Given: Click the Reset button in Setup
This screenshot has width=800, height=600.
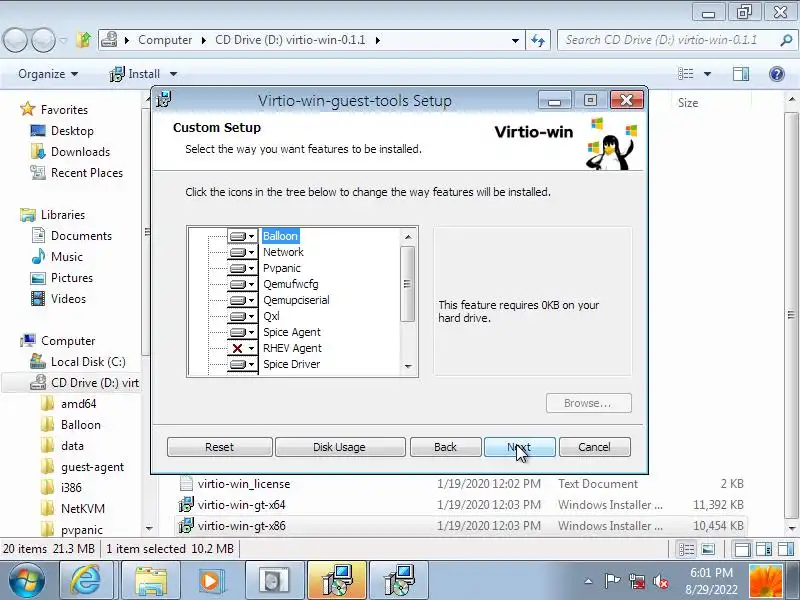Looking at the screenshot, I should [x=219, y=447].
